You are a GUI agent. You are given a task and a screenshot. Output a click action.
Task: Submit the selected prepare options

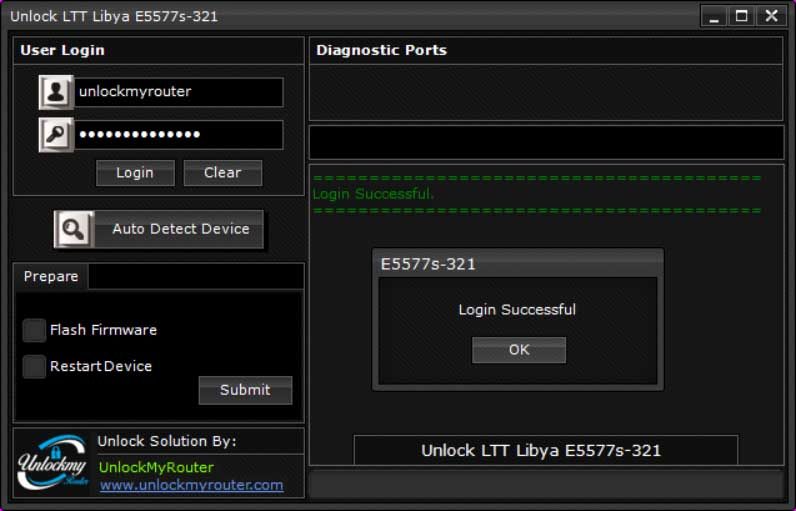[x=245, y=390]
